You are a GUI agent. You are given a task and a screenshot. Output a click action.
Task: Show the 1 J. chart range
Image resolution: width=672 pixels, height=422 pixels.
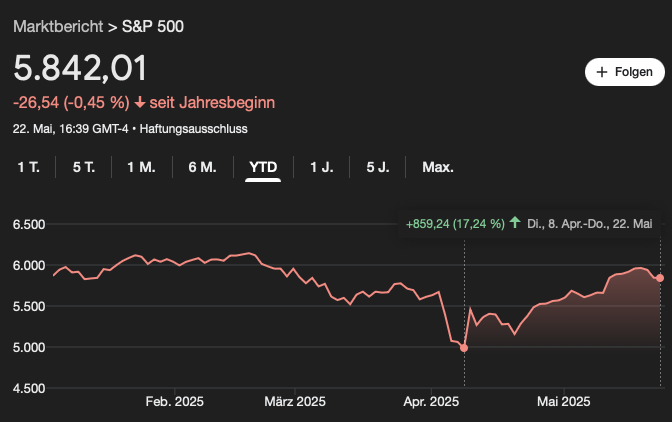[x=321, y=167]
